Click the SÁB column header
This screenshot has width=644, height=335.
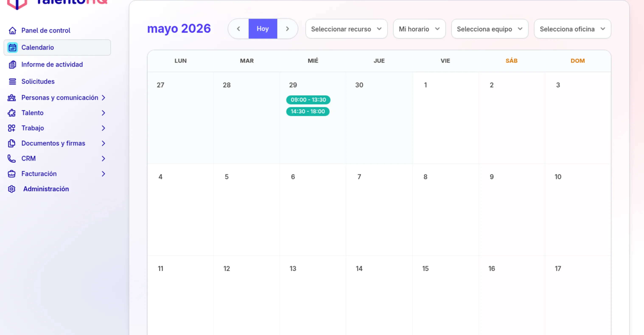coord(511,61)
